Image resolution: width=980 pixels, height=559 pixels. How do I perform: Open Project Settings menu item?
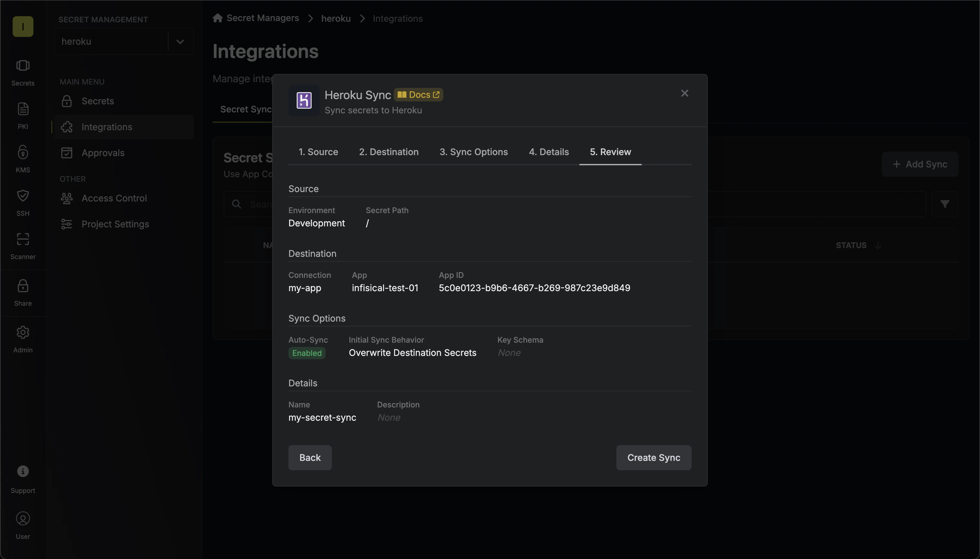click(124, 224)
